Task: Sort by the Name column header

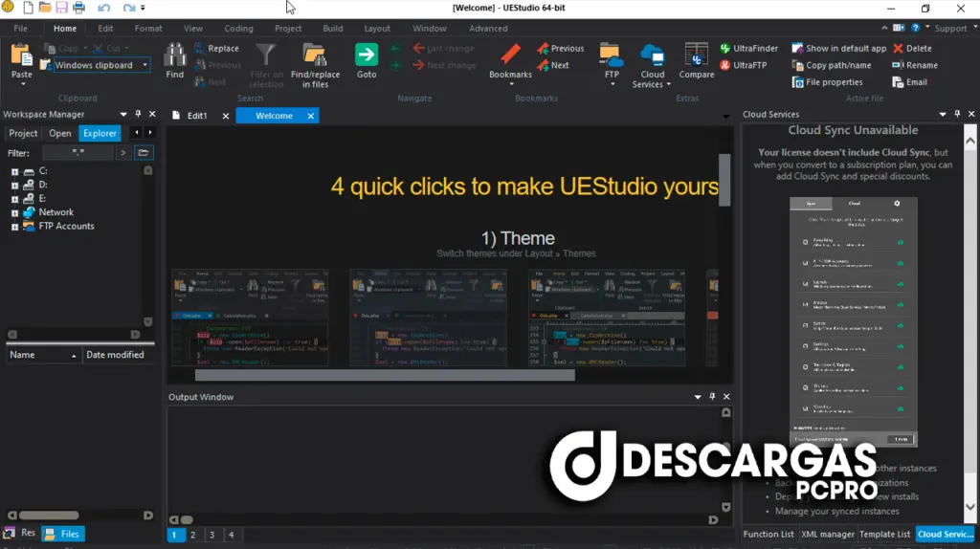Action: [x=44, y=355]
